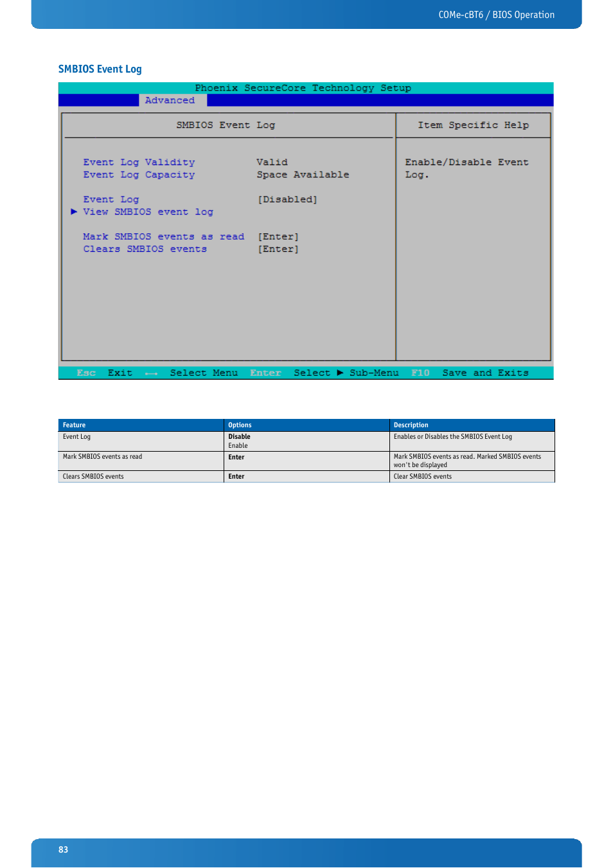Change the [Disabled] Event Log value
This screenshot has width=613, height=868.
[x=287, y=200]
